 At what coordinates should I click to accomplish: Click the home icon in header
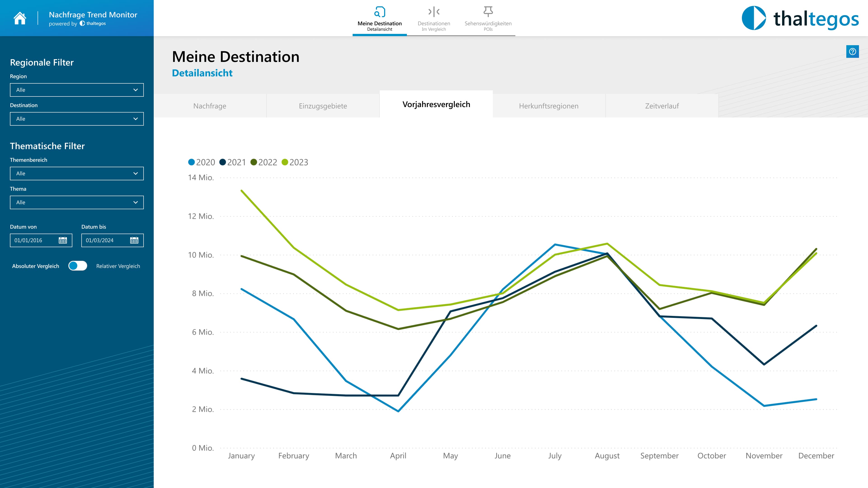[20, 18]
